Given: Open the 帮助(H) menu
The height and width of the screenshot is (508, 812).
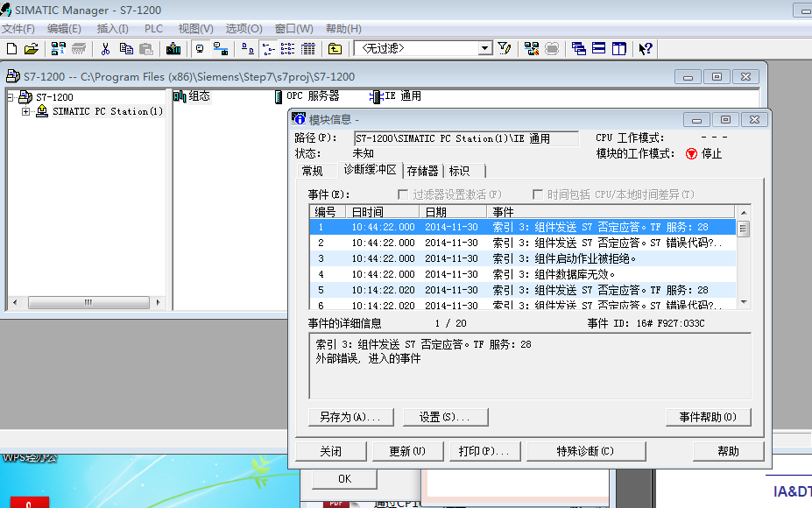Looking at the screenshot, I should [x=343, y=29].
